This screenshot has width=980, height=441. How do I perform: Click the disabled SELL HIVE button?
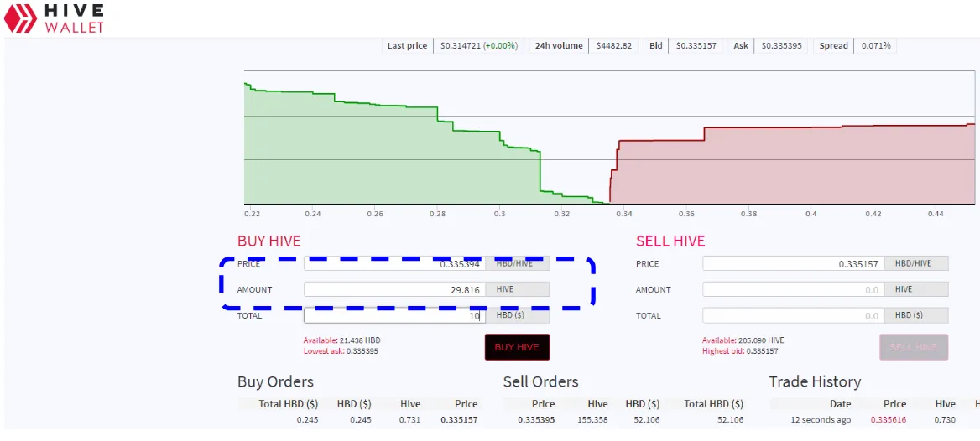[x=914, y=347]
